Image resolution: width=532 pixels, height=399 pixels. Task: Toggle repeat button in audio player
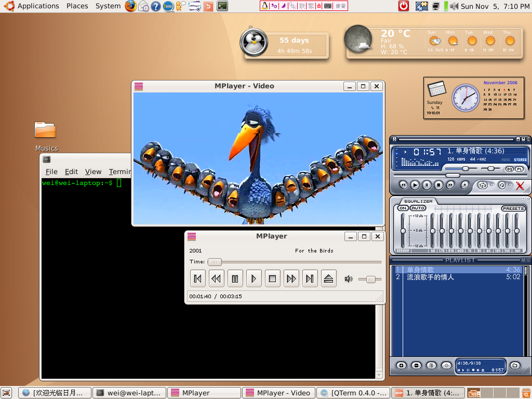502,185
